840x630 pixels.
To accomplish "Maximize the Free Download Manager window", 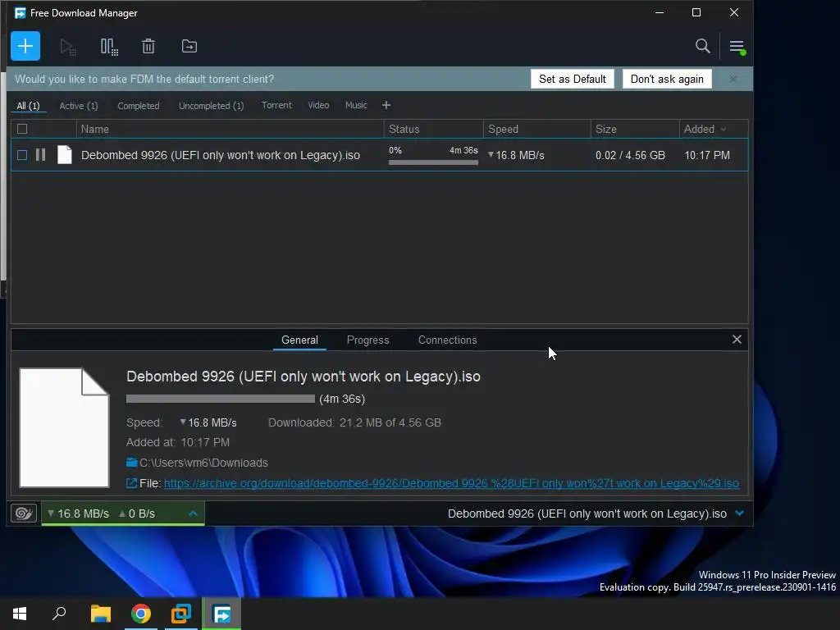I will click(x=696, y=12).
